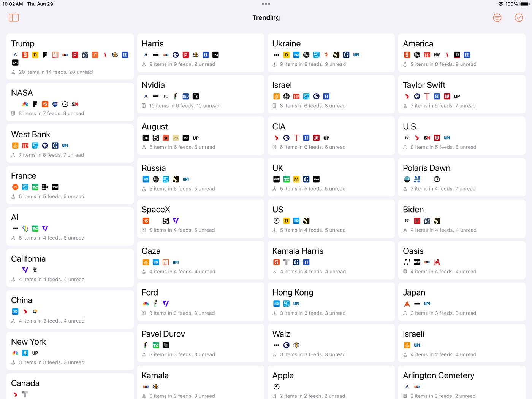This screenshot has width=532, height=399.
Task: Click the UPI feed icon in Gaza card
Action: [x=176, y=262]
